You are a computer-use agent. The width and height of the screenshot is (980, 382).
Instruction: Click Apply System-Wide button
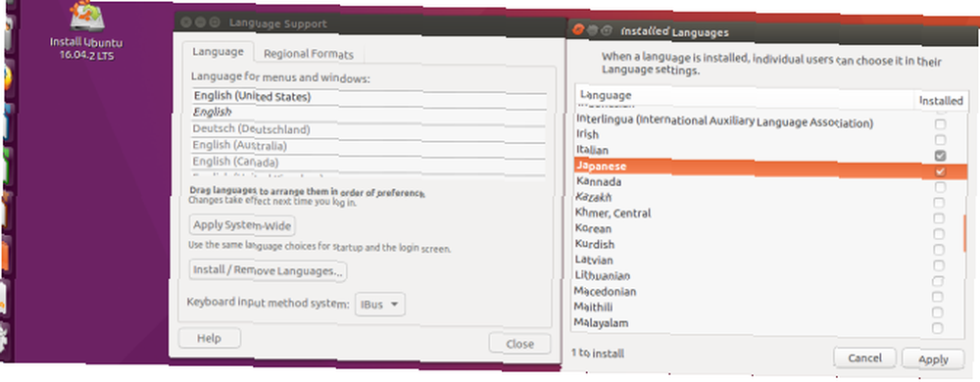(241, 224)
